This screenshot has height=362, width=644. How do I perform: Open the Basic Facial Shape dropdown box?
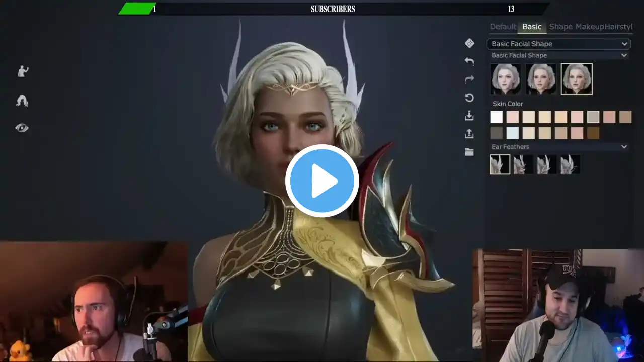tap(558, 44)
